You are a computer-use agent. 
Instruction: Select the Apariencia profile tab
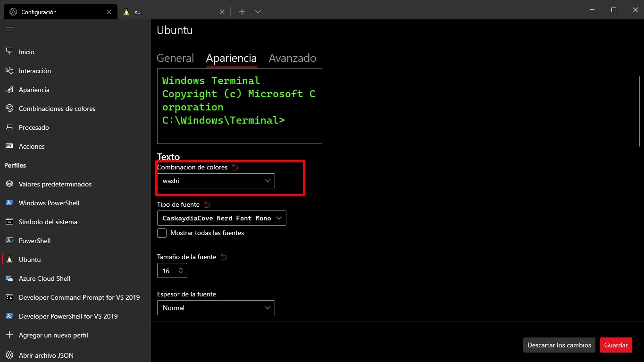[231, 58]
